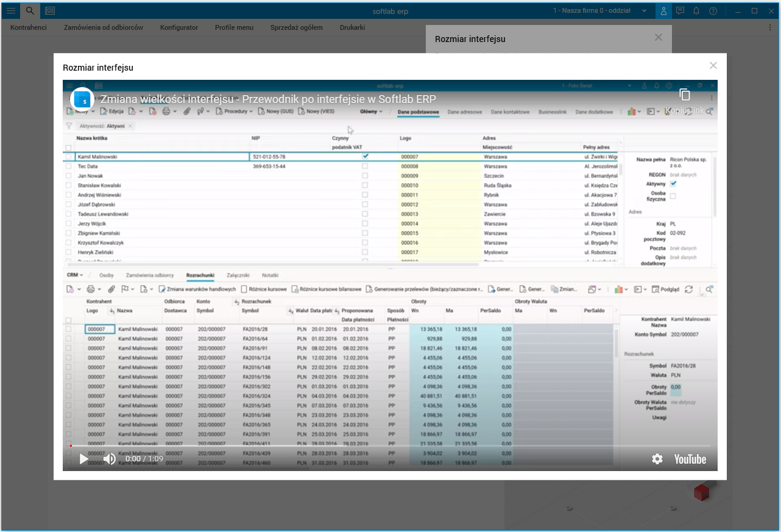
Task: Open the Kontrahenci menu item
Action: click(29, 27)
